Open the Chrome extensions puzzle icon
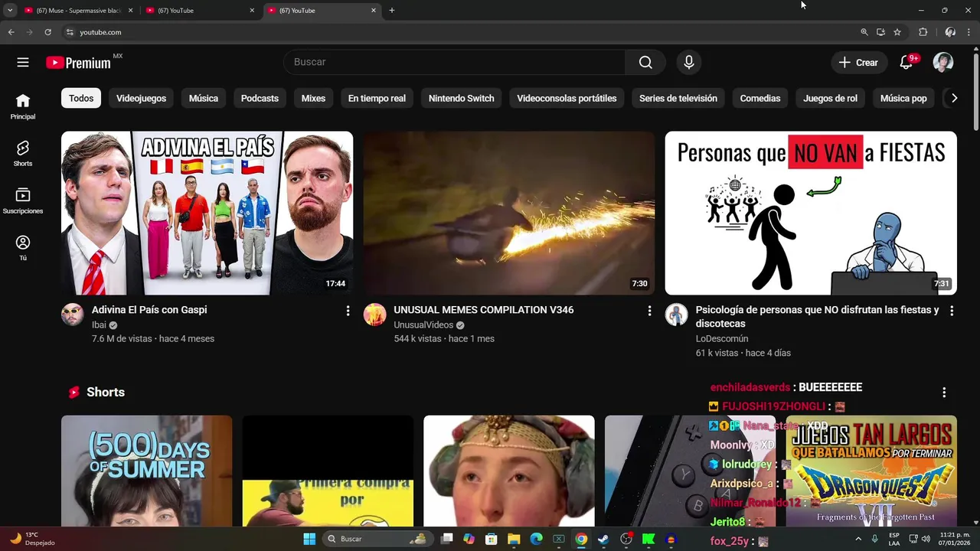980x551 pixels. point(923,32)
